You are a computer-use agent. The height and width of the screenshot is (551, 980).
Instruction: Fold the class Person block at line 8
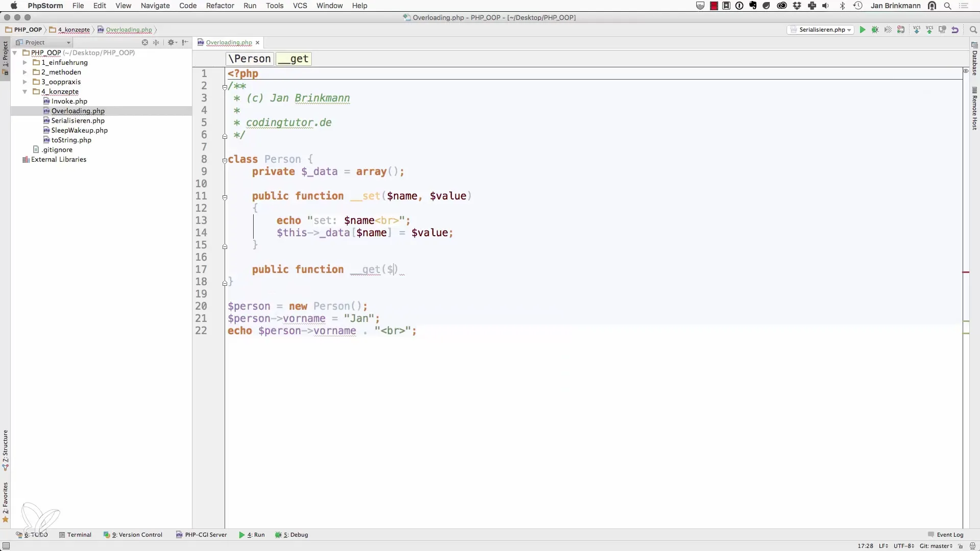(225, 160)
